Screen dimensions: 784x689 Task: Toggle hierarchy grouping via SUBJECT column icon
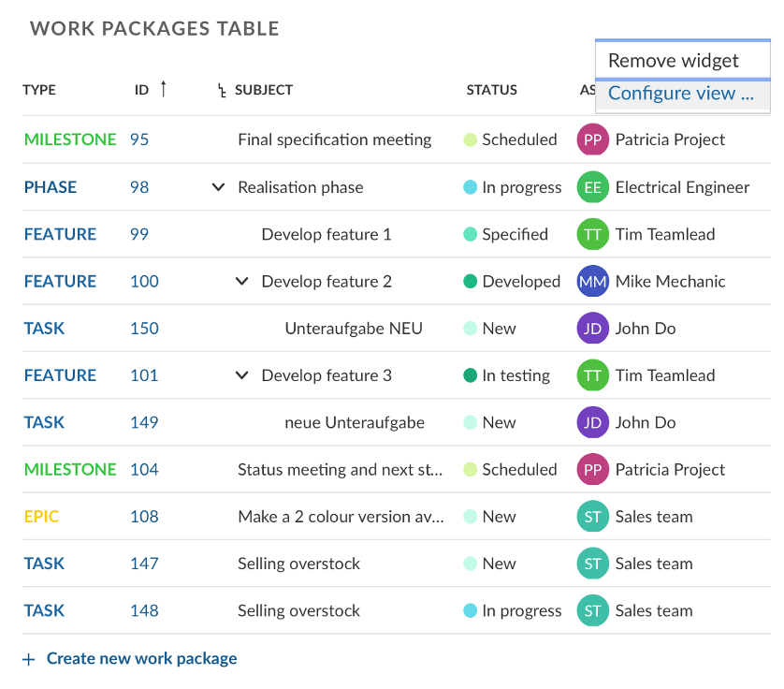pyautogui.click(x=221, y=90)
